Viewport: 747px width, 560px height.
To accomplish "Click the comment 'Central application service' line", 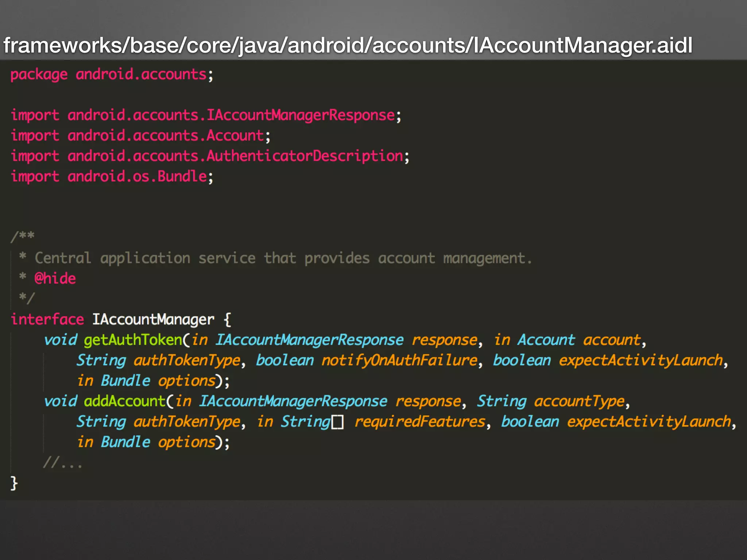I will pos(276,258).
